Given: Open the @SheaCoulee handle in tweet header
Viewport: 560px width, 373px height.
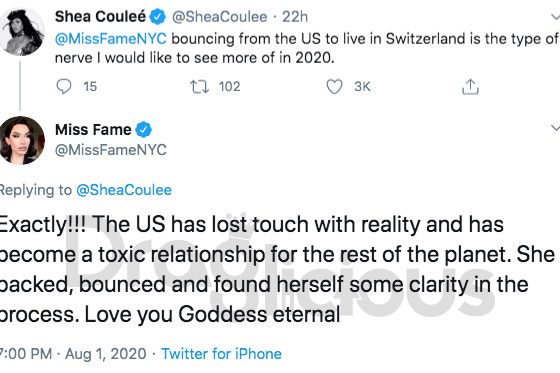Looking at the screenshot, I should pos(220,17).
